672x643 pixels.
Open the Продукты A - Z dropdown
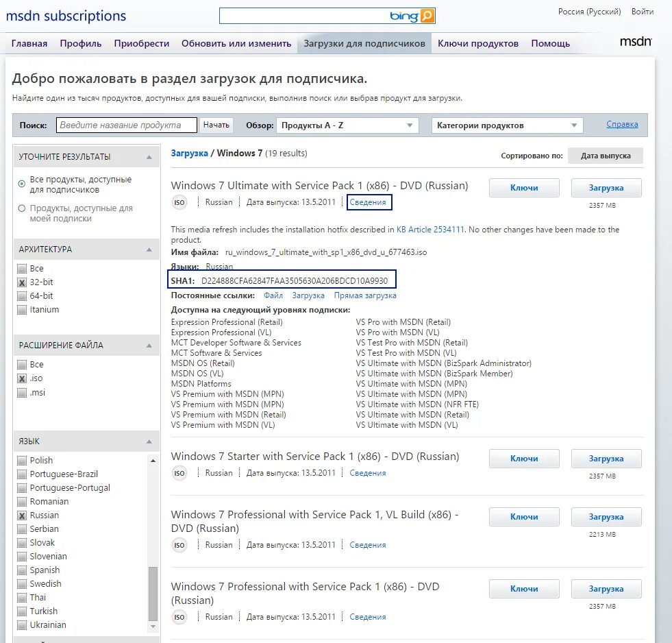point(347,125)
